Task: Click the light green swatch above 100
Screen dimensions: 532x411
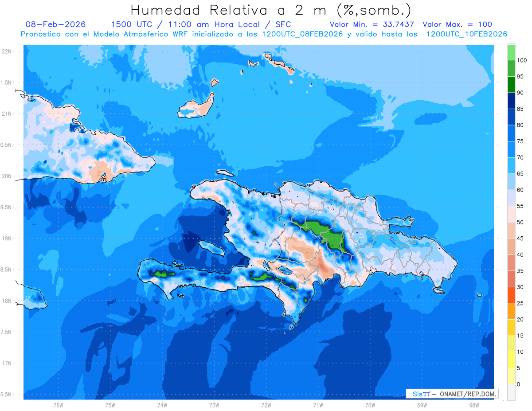Action: [511, 52]
